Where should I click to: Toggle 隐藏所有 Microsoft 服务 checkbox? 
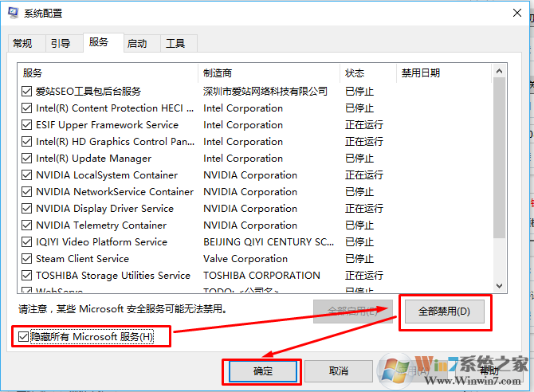23,337
